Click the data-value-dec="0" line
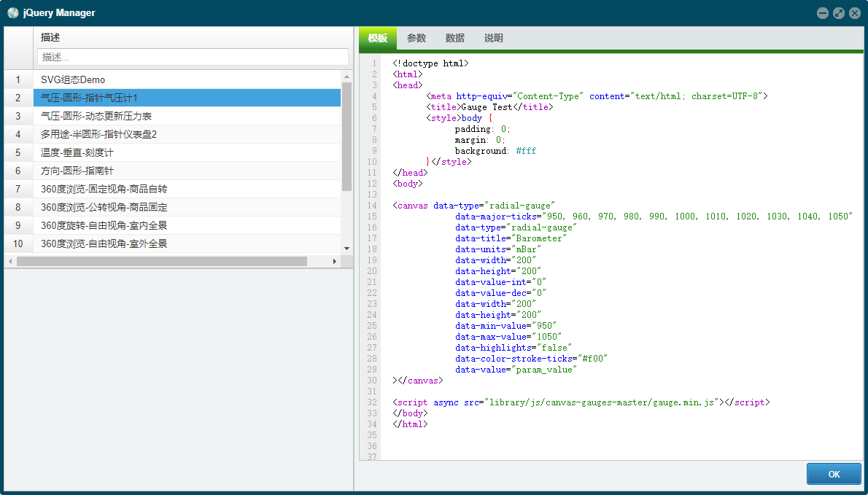The image size is (868, 495). tap(501, 293)
